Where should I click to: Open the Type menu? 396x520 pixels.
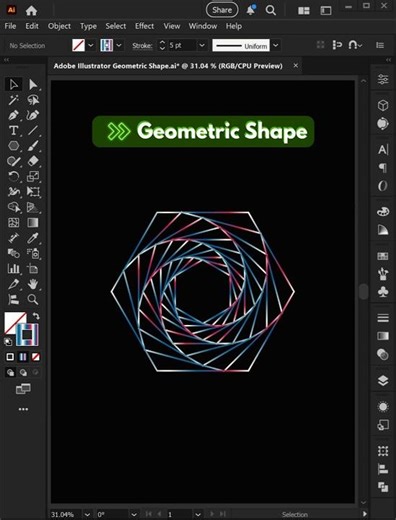click(x=88, y=26)
